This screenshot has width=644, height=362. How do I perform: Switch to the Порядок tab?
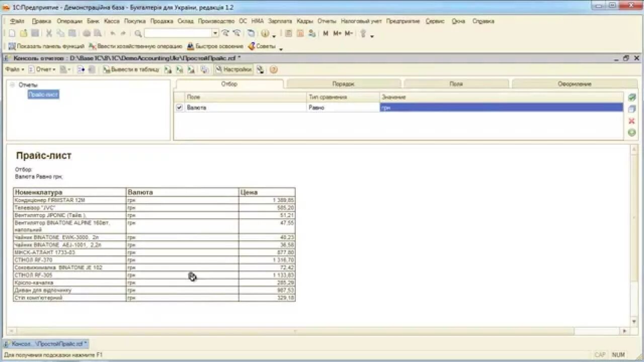(x=344, y=84)
